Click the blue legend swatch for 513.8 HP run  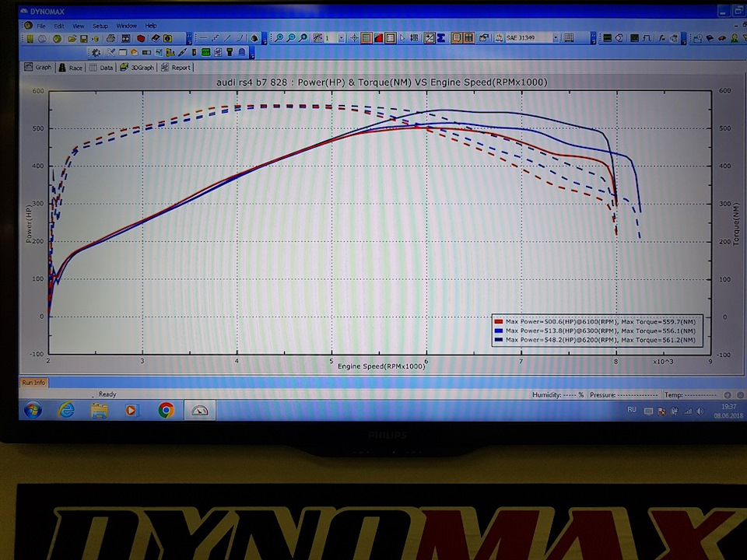click(499, 331)
